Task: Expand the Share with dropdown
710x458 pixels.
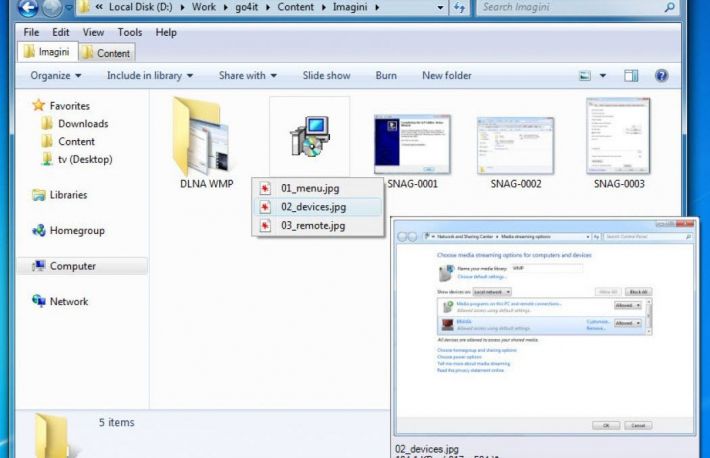Action: (x=249, y=76)
